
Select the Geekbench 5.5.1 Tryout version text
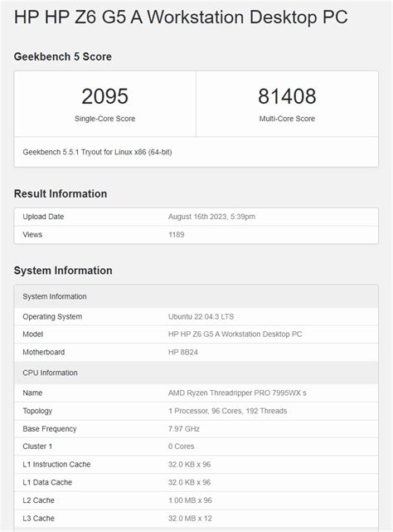point(97,152)
